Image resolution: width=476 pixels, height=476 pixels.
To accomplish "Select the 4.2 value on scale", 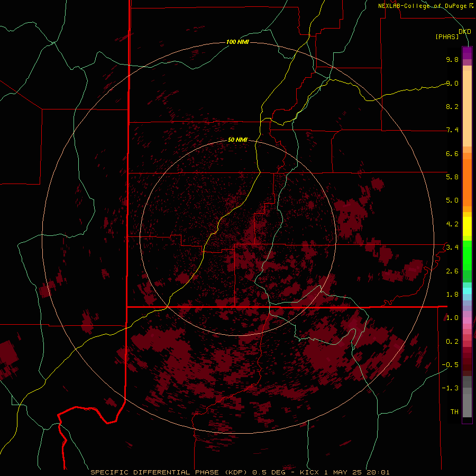I will (452, 224).
